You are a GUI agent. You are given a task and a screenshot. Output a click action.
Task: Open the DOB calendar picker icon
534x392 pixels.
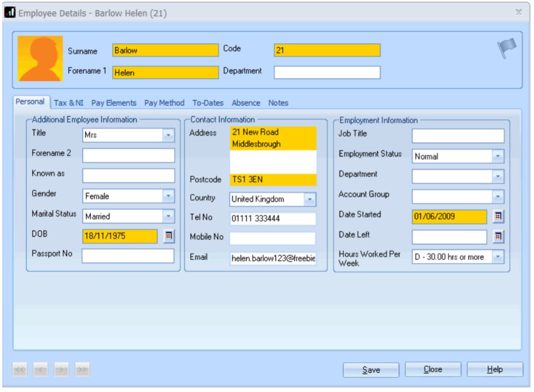click(169, 236)
